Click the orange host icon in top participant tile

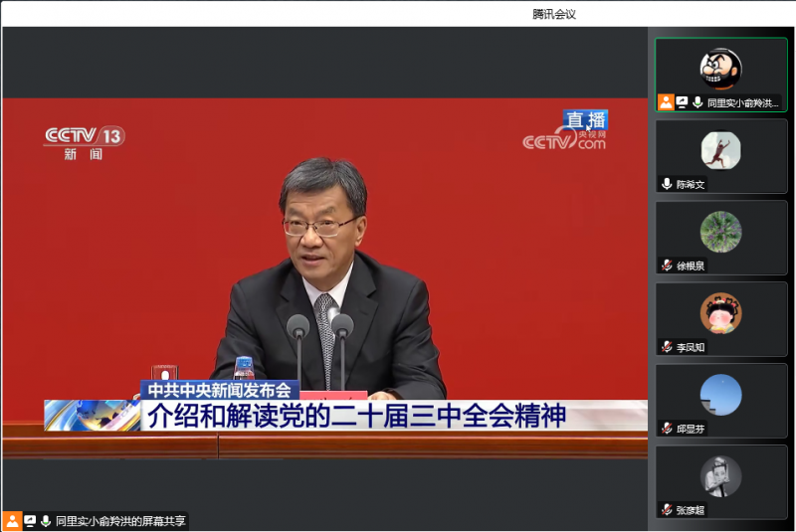pos(666,102)
